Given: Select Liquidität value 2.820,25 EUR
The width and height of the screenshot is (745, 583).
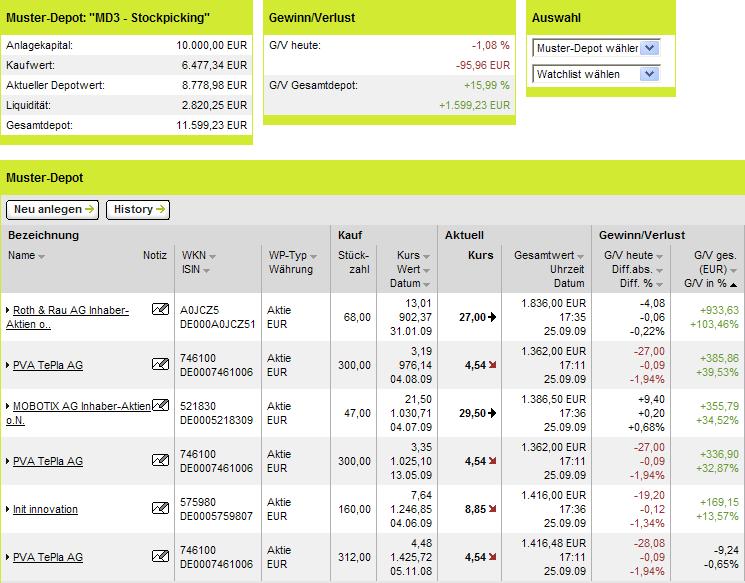Looking at the screenshot, I should coord(214,105).
